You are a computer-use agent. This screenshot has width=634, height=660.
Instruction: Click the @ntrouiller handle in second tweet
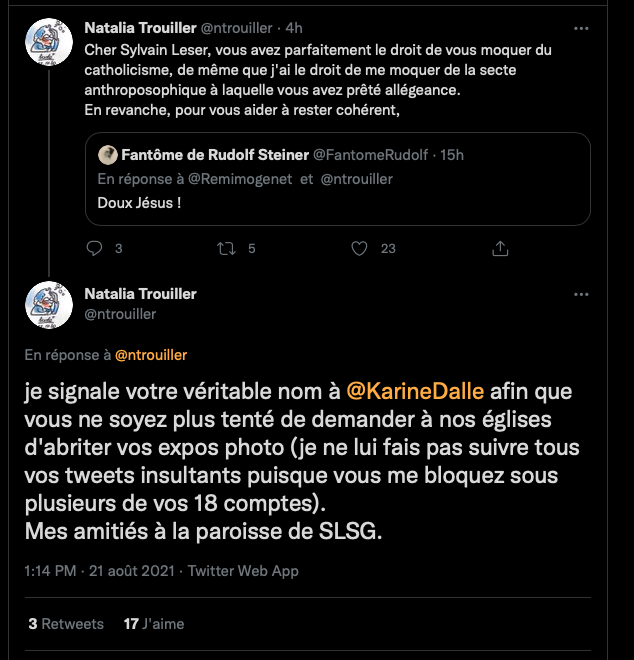(120, 313)
